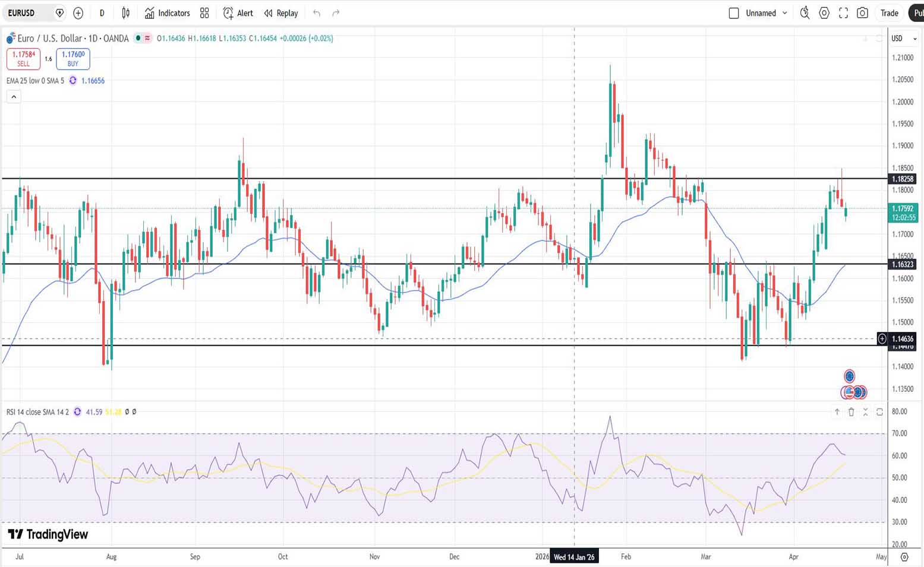924x567 pixels.
Task: Collapse the RSI pane with double chevron
Action: pyautogui.click(x=865, y=412)
